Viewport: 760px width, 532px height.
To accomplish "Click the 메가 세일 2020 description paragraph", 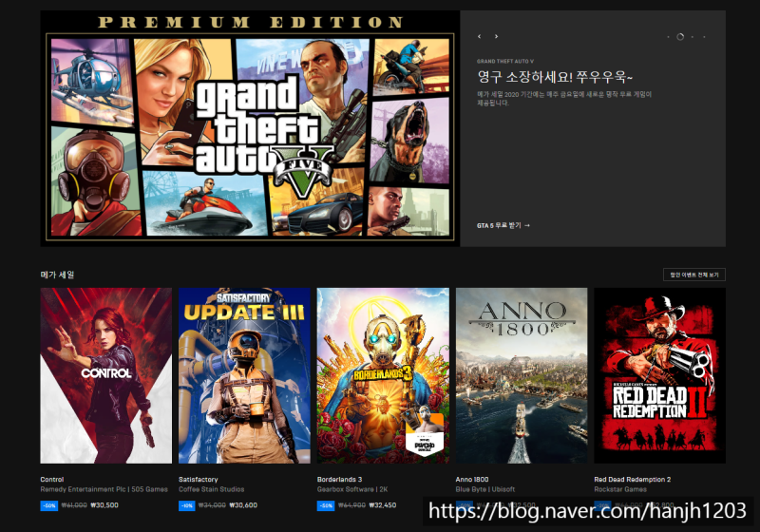I will pos(564,99).
